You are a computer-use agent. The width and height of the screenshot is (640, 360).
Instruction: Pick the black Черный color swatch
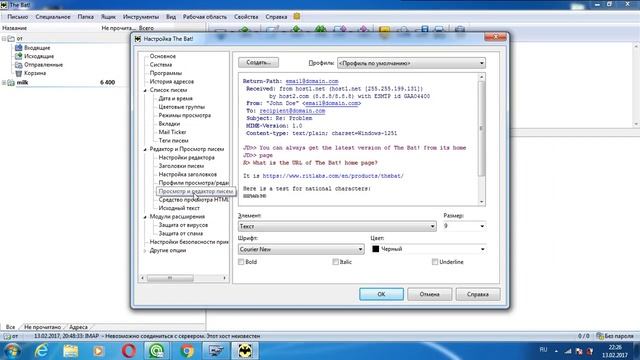[376, 249]
